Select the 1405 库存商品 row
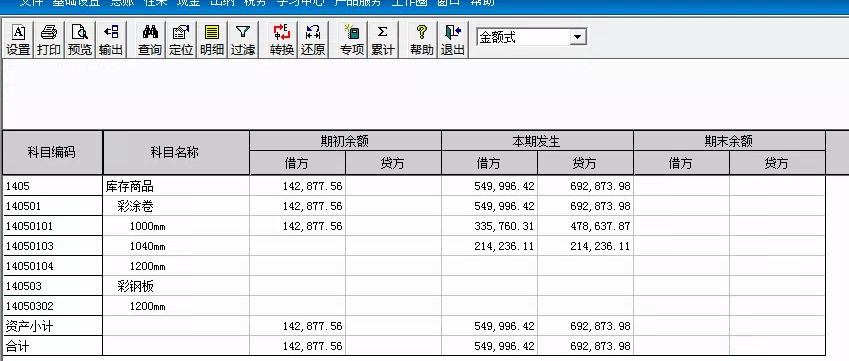The height and width of the screenshot is (361, 849). pyautogui.click(x=414, y=187)
